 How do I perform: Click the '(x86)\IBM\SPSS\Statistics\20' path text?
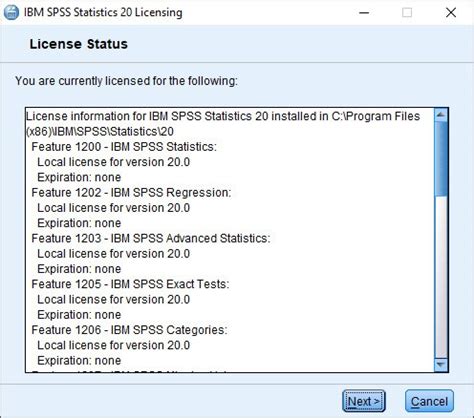100,131
